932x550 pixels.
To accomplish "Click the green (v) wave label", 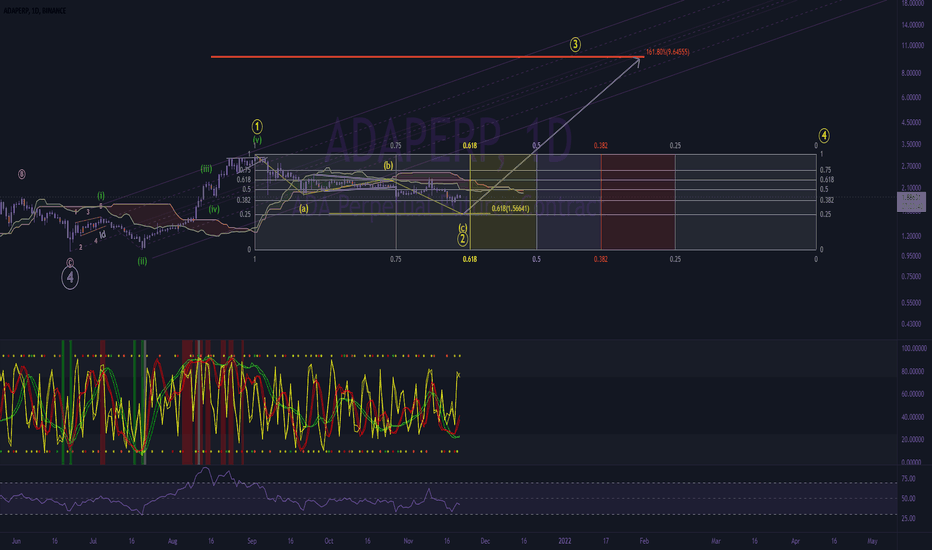I will (x=257, y=140).
